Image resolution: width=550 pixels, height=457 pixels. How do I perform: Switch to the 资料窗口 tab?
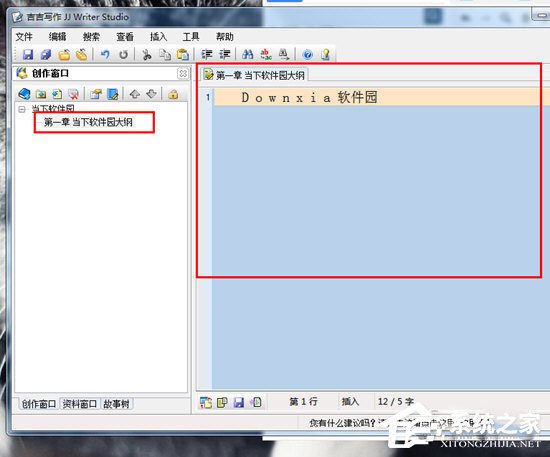pos(80,404)
